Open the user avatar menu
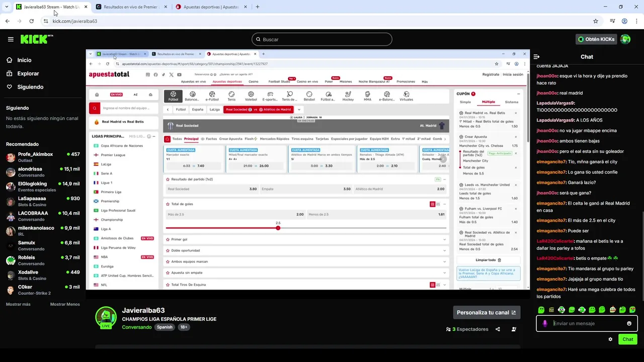Image resolution: width=644 pixels, height=362 pixels. tap(625, 39)
